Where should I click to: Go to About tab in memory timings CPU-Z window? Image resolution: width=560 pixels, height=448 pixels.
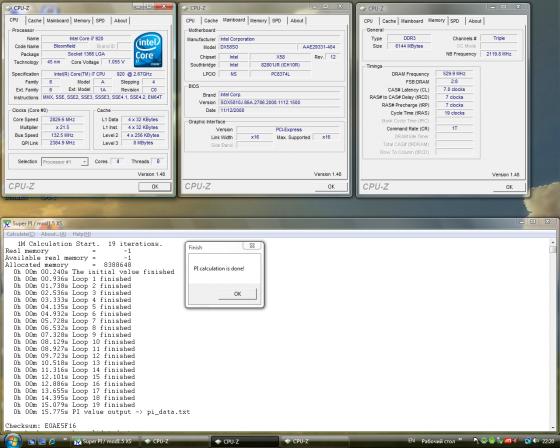pos(475,21)
